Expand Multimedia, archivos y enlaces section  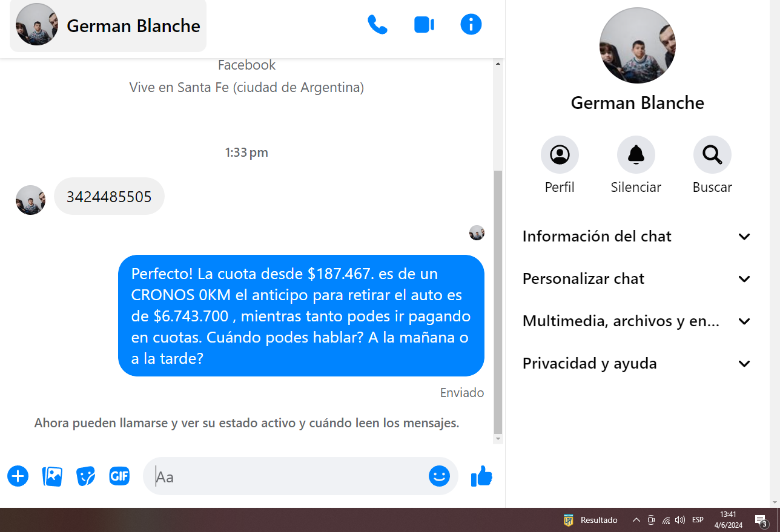pyautogui.click(x=636, y=321)
